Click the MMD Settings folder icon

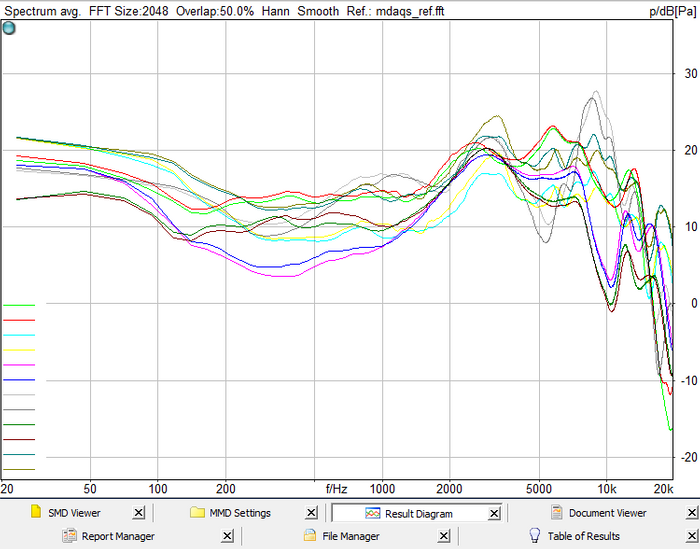click(197, 513)
